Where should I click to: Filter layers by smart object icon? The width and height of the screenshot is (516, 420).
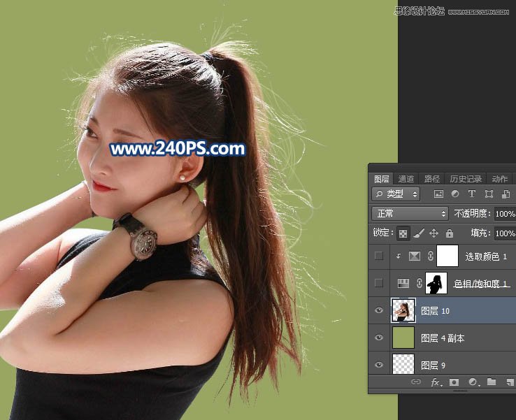[506, 194]
